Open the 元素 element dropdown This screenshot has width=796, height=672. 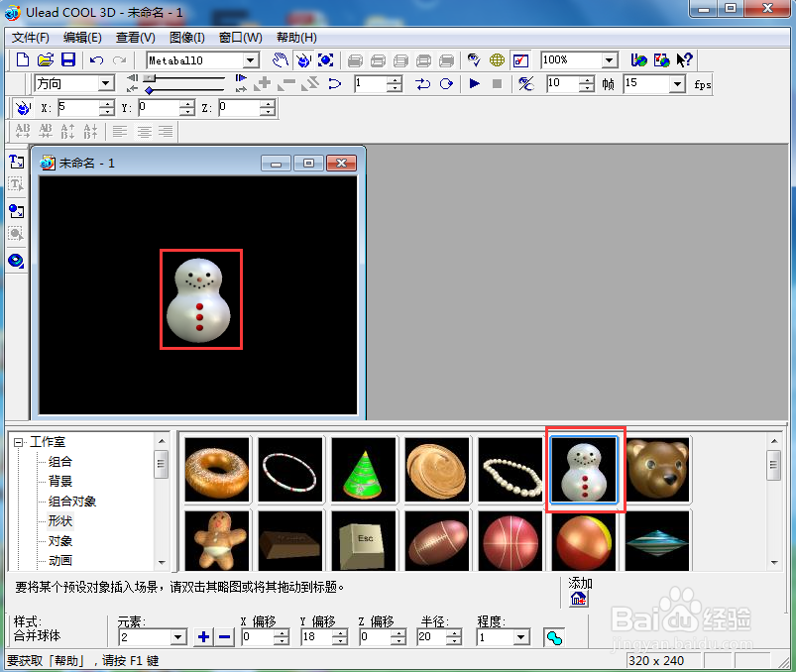click(x=178, y=637)
